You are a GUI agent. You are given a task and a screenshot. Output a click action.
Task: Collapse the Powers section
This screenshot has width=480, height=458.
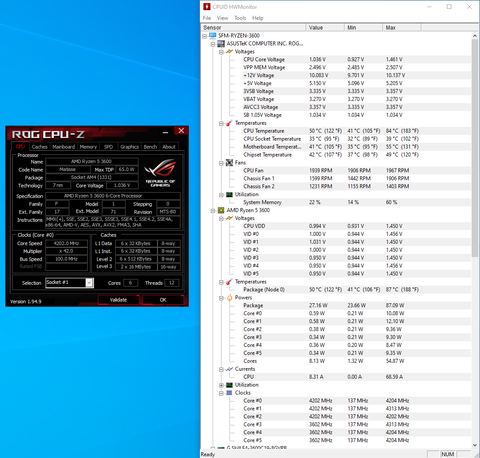221,298
